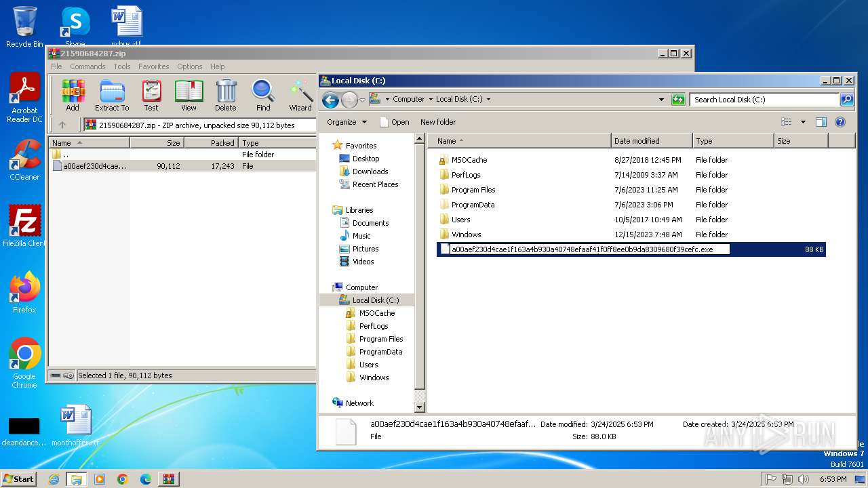The height and width of the screenshot is (488, 868).
Task: Show the preview pane in Explorer
Action: point(821,122)
